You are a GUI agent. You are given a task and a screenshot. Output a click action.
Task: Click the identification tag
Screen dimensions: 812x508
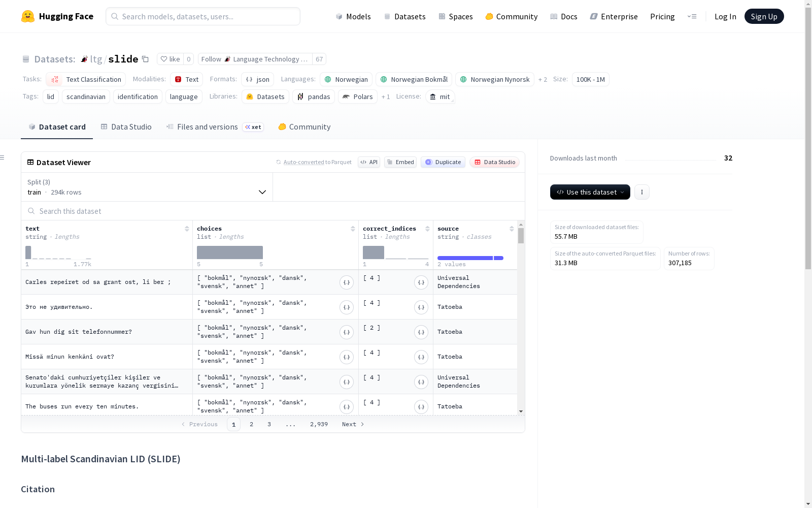coord(138,97)
